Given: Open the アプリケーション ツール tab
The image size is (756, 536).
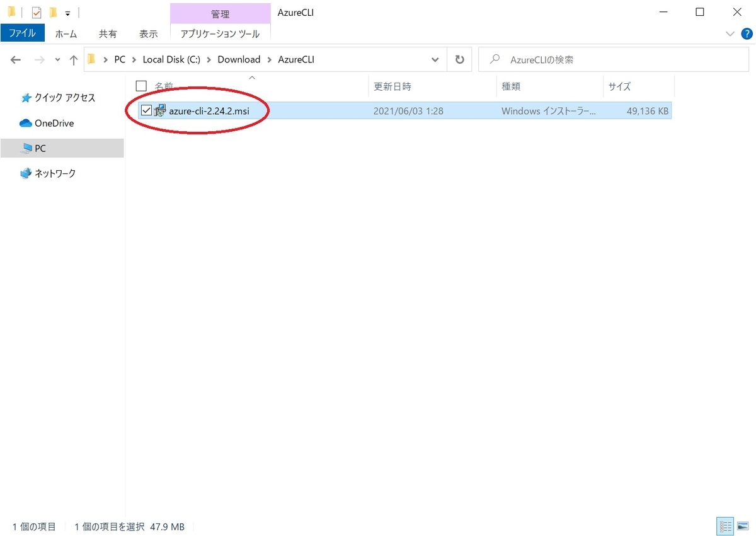Looking at the screenshot, I should tap(220, 34).
